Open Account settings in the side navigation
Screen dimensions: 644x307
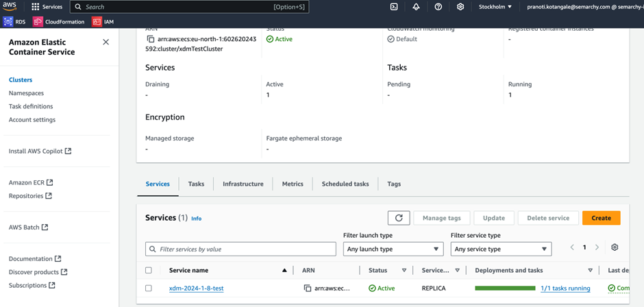click(x=32, y=120)
